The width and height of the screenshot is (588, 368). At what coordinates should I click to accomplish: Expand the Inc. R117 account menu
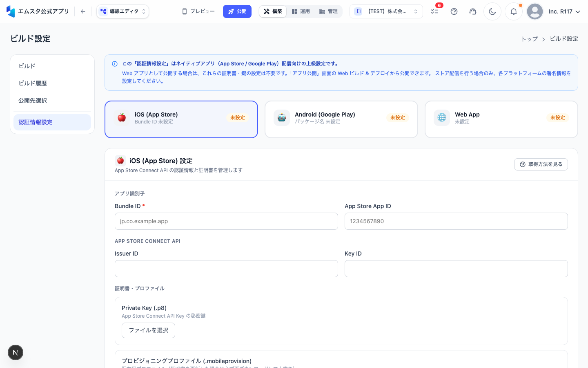[564, 11]
